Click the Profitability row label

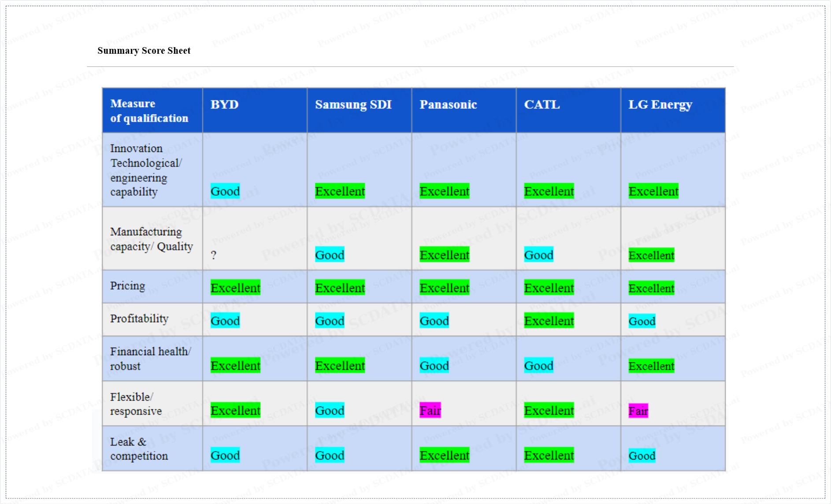pyautogui.click(x=139, y=319)
